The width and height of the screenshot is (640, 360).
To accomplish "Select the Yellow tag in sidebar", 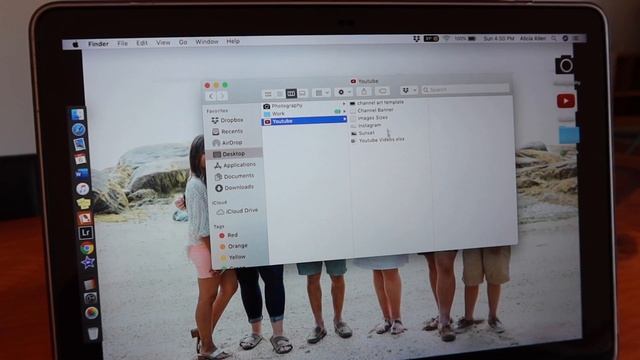I will coord(233,257).
